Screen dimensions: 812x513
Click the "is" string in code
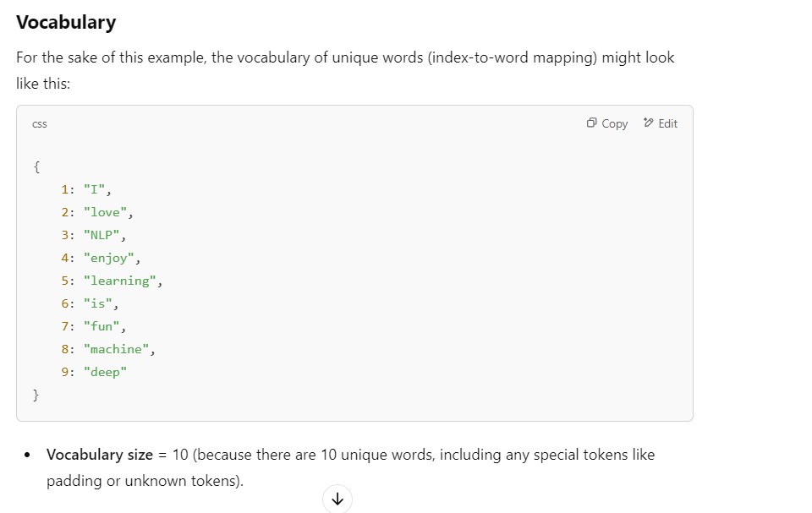click(97, 303)
